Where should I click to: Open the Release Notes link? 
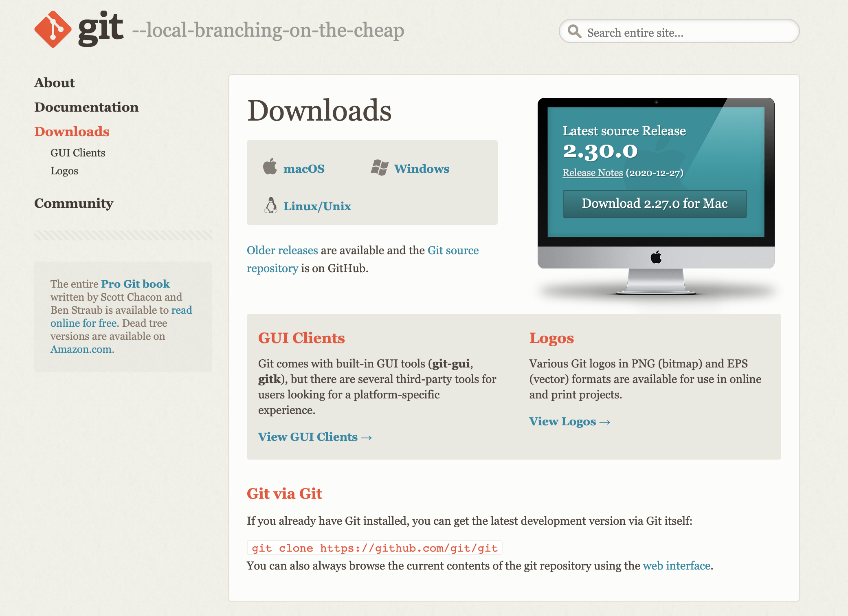coord(593,173)
